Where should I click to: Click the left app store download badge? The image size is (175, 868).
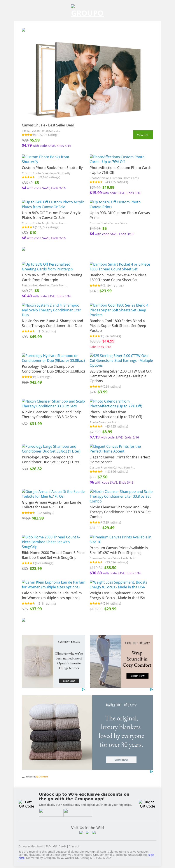[x=51, y=812]
